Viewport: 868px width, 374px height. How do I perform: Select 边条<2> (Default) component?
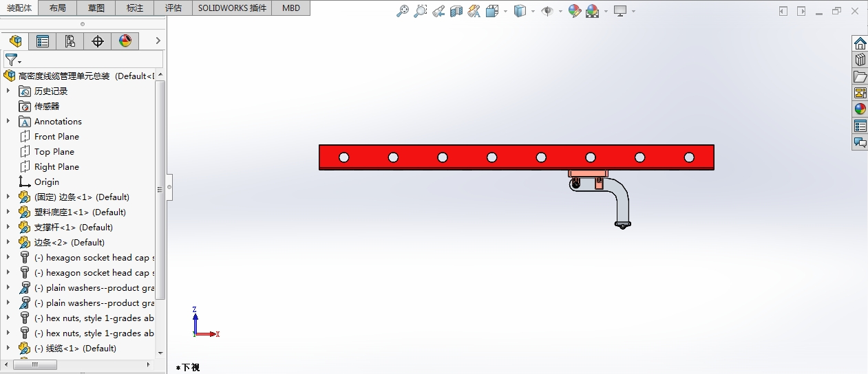tap(70, 242)
